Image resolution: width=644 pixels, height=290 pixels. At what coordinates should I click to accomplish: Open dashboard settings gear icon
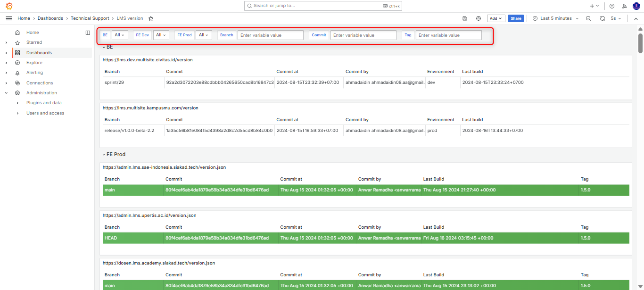[479, 18]
